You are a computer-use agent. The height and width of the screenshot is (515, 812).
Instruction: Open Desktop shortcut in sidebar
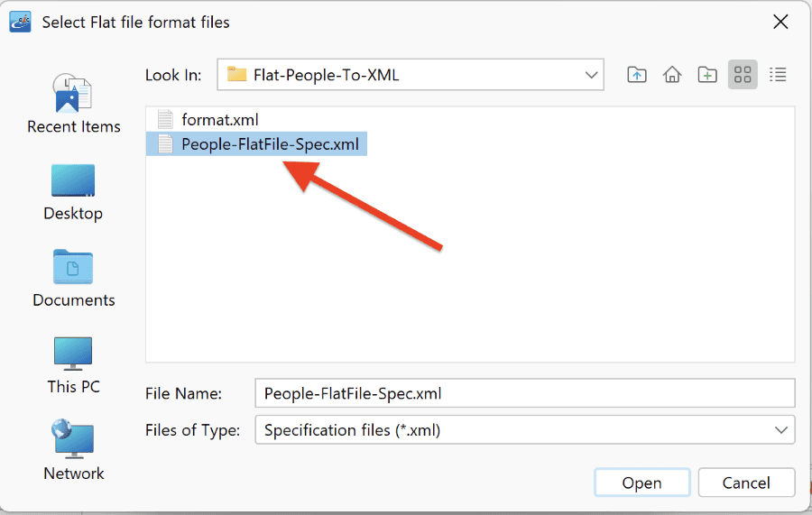point(73,192)
